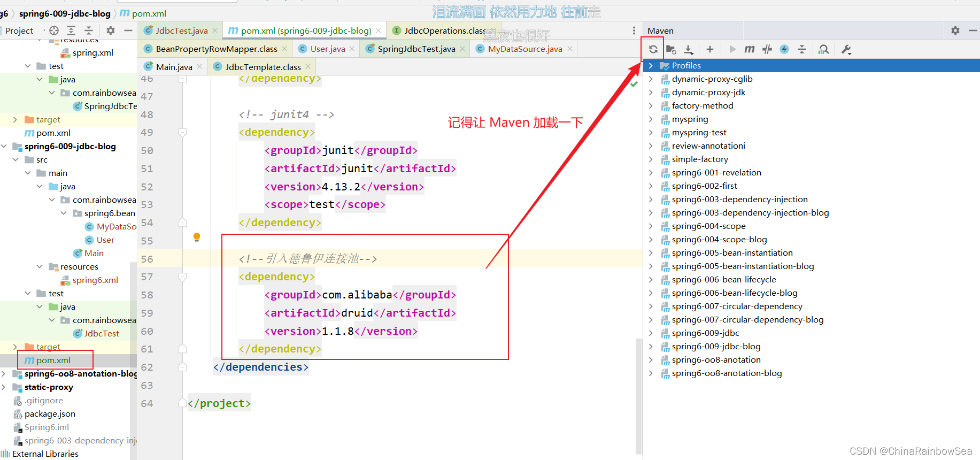Click junit version 4.13.2 text
The image size is (980, 460).
click(341, 187)
